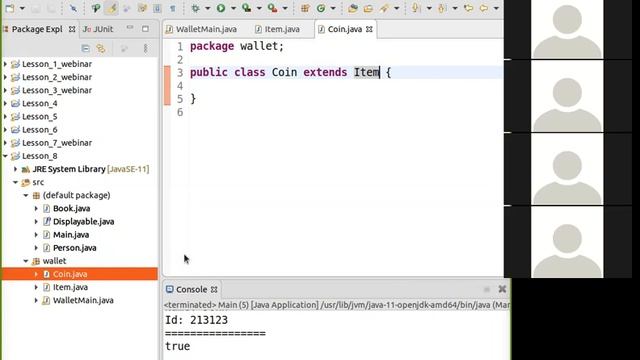Click Remove All Terminated Launches icon in Console
This screenshot has height=360, width=640.
coord(502,289)
